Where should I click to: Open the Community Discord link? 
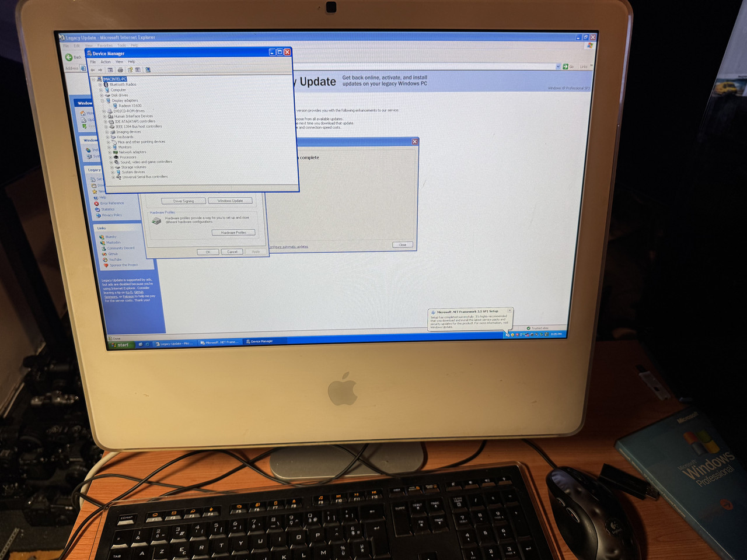coord(121,248)
